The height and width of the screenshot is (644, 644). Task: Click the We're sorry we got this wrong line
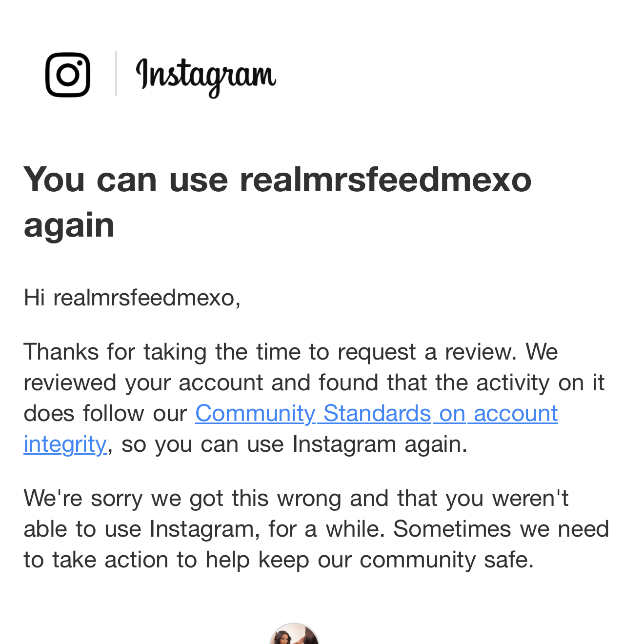click(x=296, y=499)
